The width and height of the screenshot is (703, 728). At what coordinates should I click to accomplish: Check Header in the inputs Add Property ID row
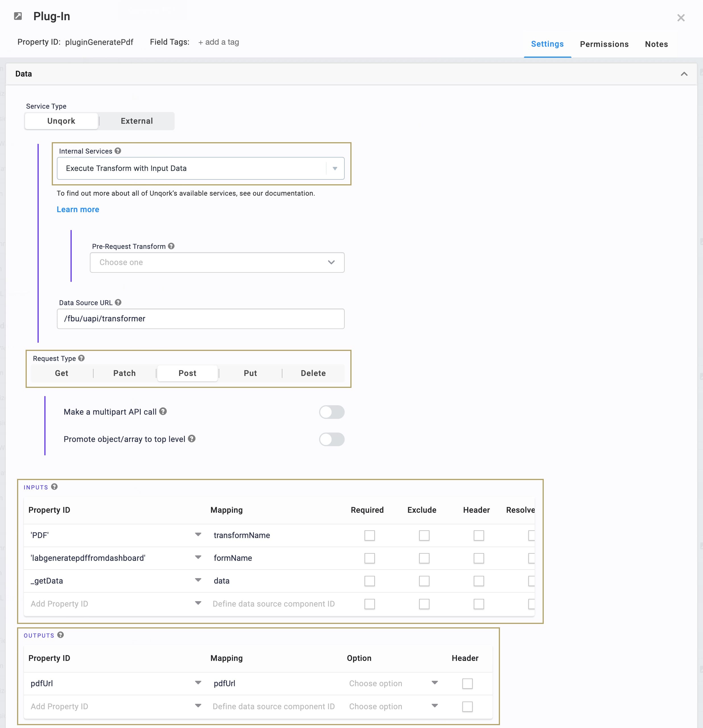[479, 604]
